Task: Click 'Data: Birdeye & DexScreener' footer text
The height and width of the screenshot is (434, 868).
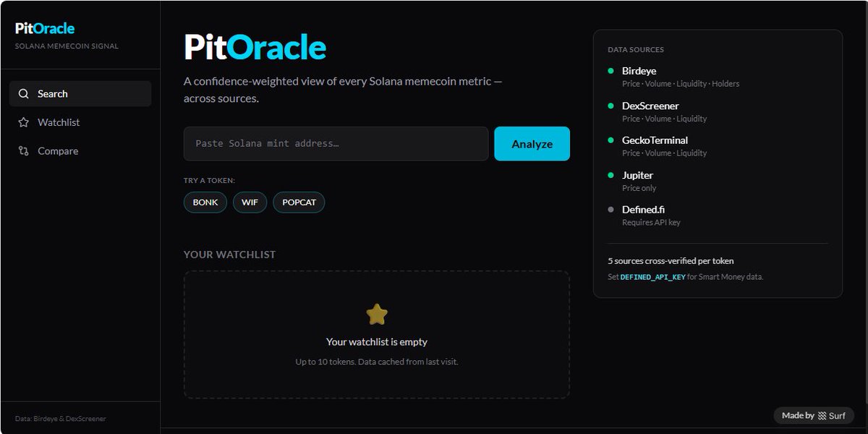Action: click(61, 419)
